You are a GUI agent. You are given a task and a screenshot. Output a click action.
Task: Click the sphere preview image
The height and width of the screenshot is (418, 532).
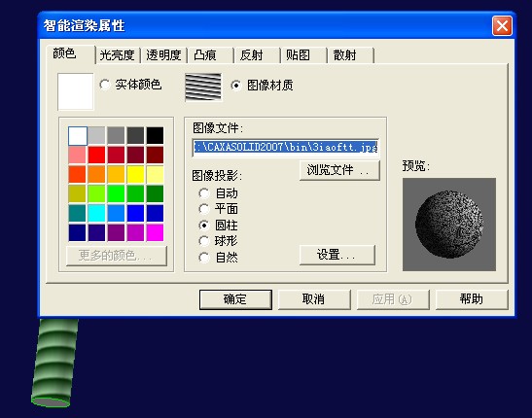(x=449, y=225)
